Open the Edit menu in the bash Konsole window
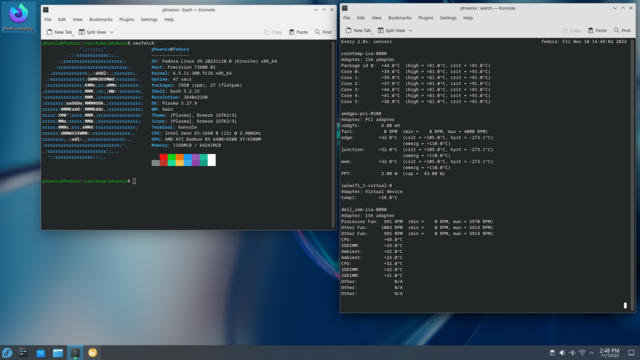The width and height of the screenshot is (640, 360). coord(62,19)
